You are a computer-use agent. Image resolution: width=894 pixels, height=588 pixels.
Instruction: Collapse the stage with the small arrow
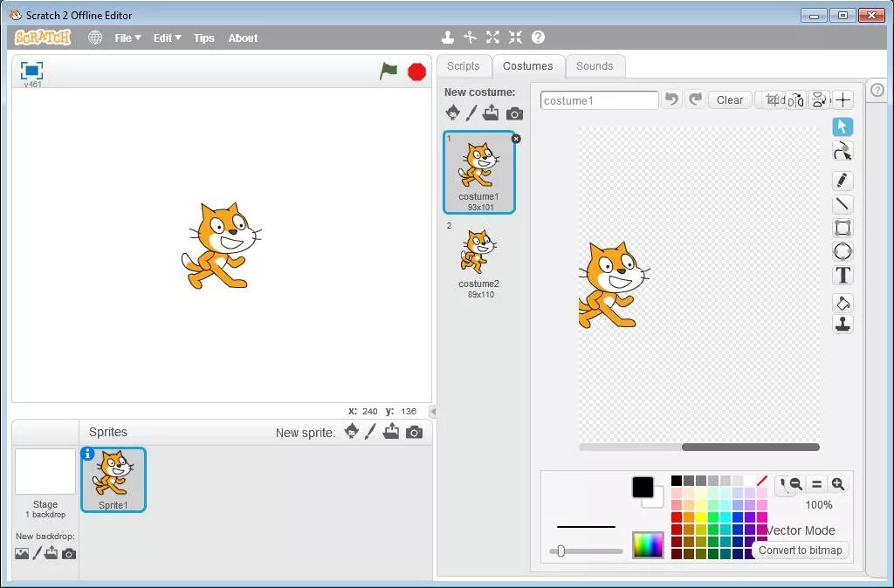[433, 412]
